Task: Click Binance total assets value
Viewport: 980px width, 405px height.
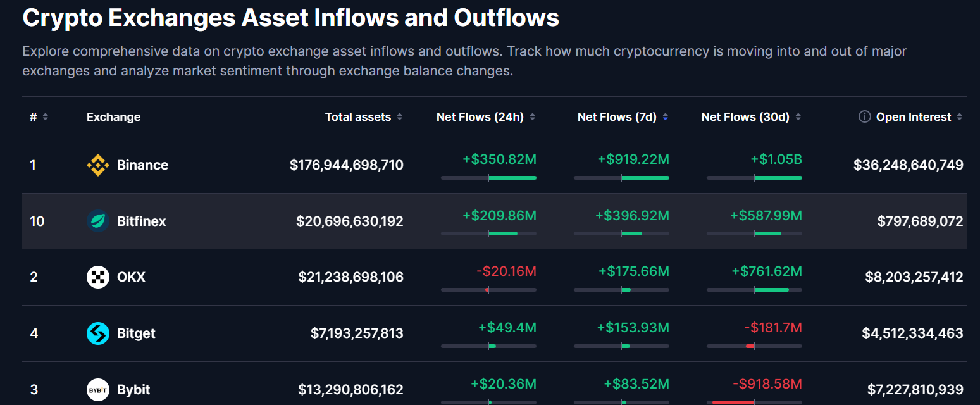Action: click(x=347, y=165)
